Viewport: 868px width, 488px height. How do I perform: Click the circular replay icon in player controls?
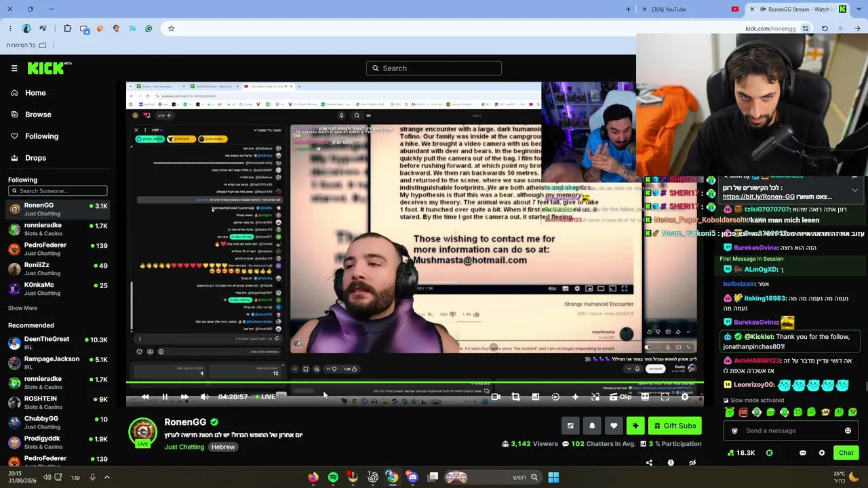555,397
